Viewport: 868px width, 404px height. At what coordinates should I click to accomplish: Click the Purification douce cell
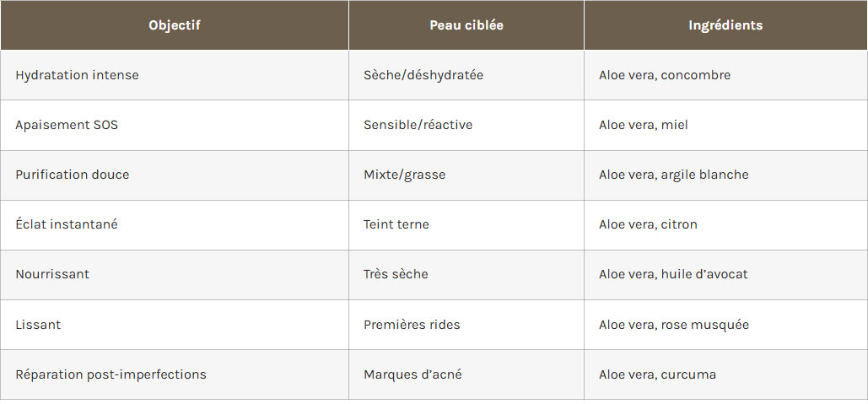73,175
